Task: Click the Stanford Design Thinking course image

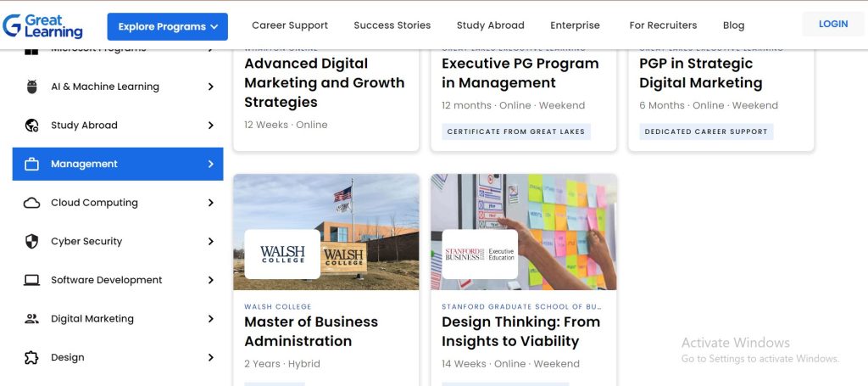Action: click(x=524, y=232)
